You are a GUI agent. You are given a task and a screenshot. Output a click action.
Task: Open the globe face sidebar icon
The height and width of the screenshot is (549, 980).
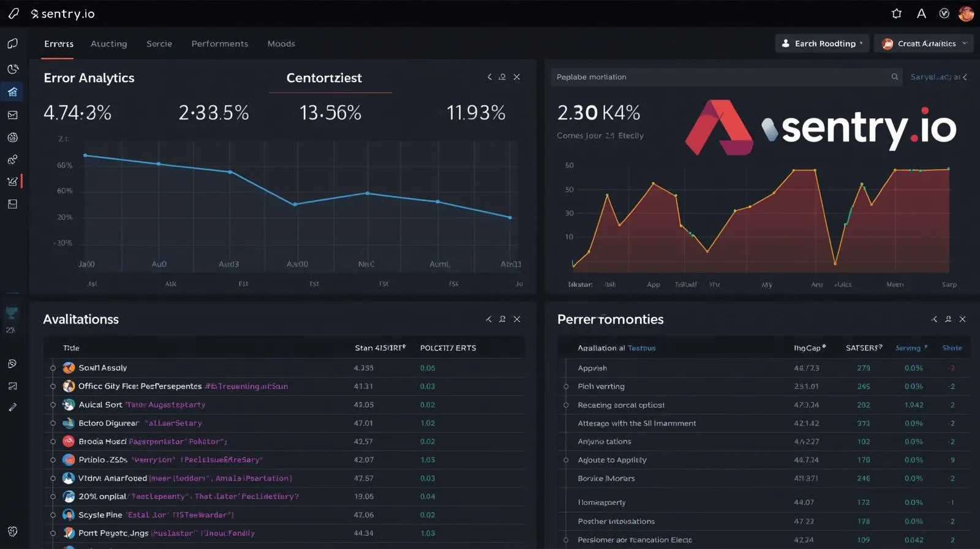[12, 137]
